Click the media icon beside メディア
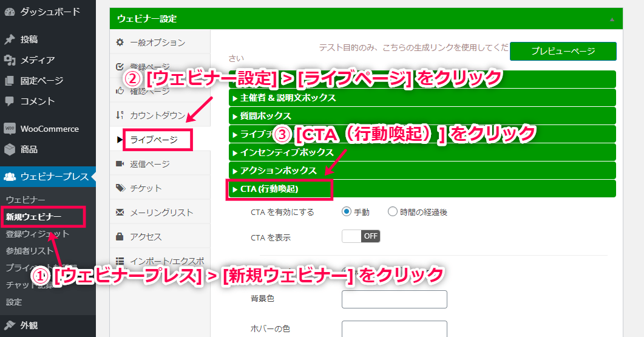The height and width of the screenshot is (337, 644). coord(10,60)
